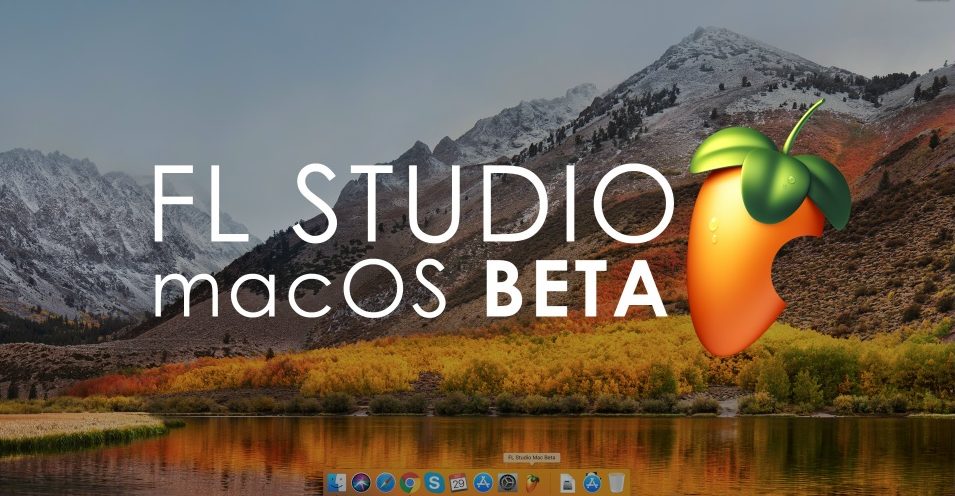The width and height of the screenshot is (955, 496).
Task: Open System Preferences from the Dock
Action: (507, 483)
